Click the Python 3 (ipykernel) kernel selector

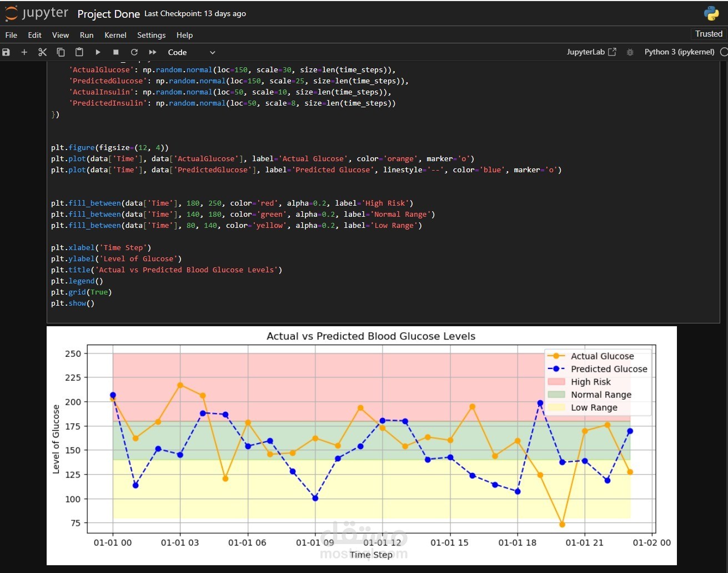tap(679, 52)
